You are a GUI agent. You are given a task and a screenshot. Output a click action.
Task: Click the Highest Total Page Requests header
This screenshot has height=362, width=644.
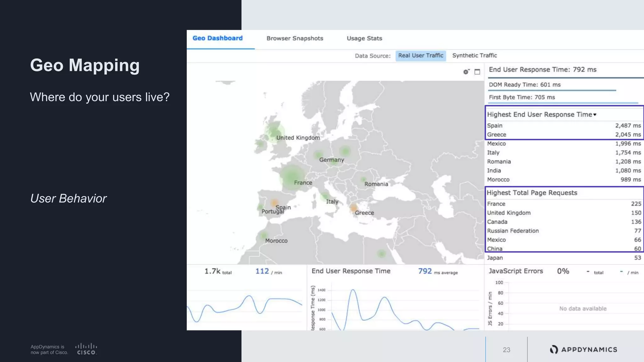tap(532, 193)
